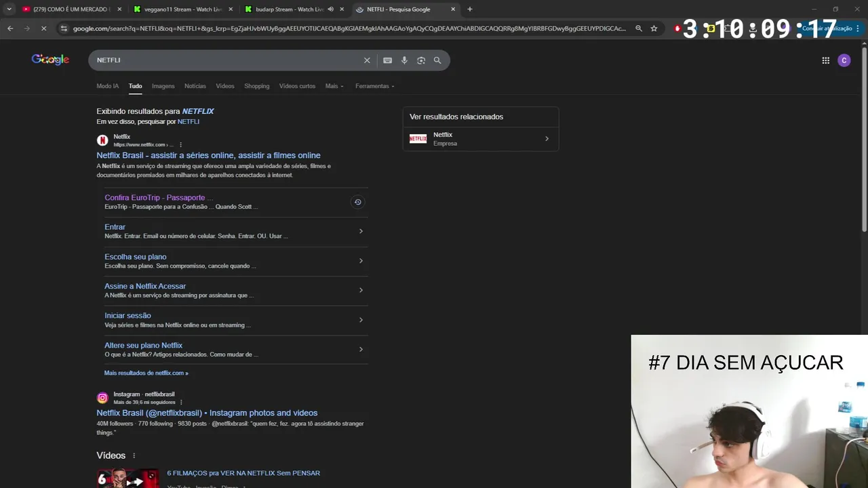Screen dimensions: 868x488
Task: Open the tab search dropdown arrow
Action: coord(9,9)
